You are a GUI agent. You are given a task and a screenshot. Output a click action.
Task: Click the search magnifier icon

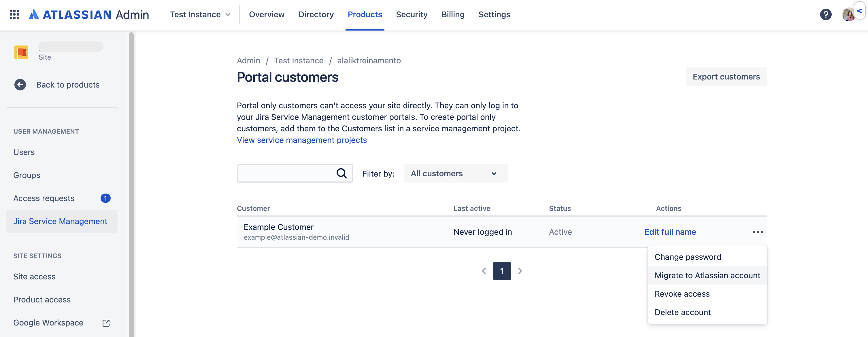(341, 173)
